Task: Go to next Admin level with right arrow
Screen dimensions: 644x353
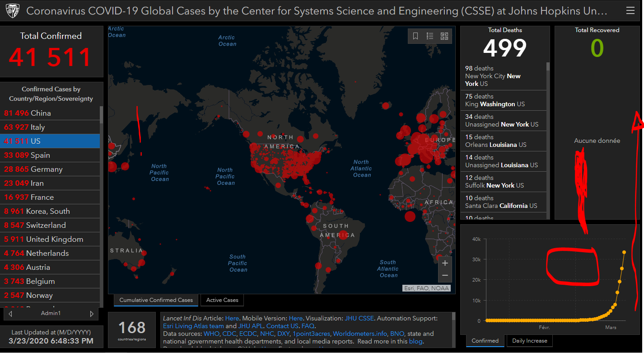Action: pyautogui.click(x=92, y=314)
